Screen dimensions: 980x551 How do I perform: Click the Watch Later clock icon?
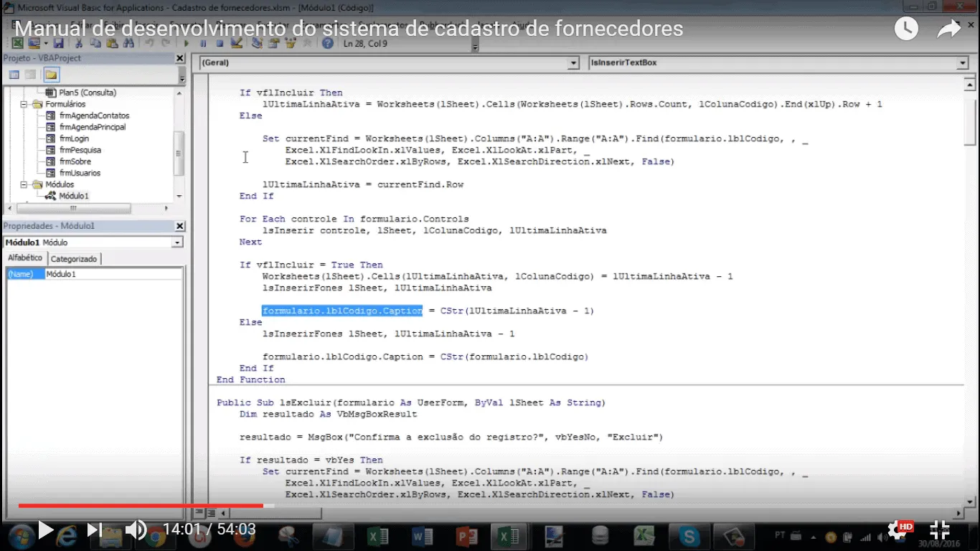coord(906,29)
